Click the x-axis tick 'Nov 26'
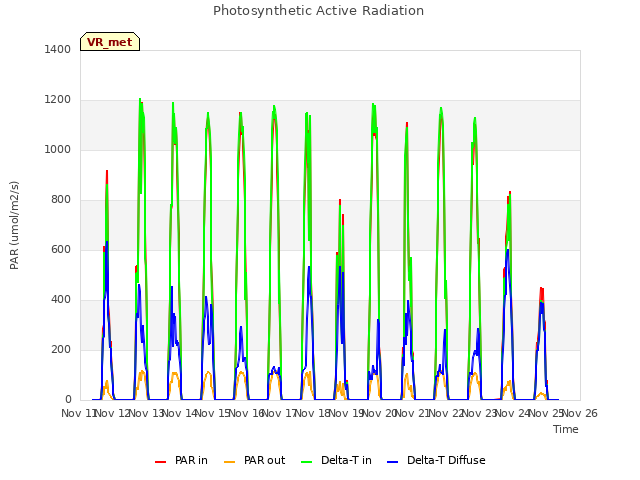 (x=580, y=413)
